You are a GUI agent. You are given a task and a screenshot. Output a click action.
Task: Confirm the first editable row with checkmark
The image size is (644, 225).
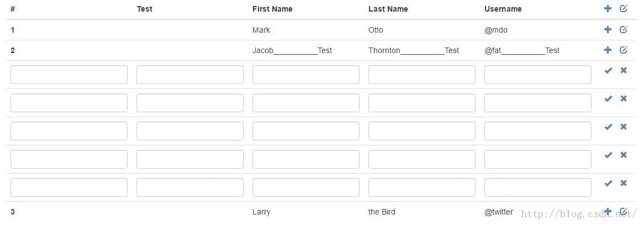point(608,71)
